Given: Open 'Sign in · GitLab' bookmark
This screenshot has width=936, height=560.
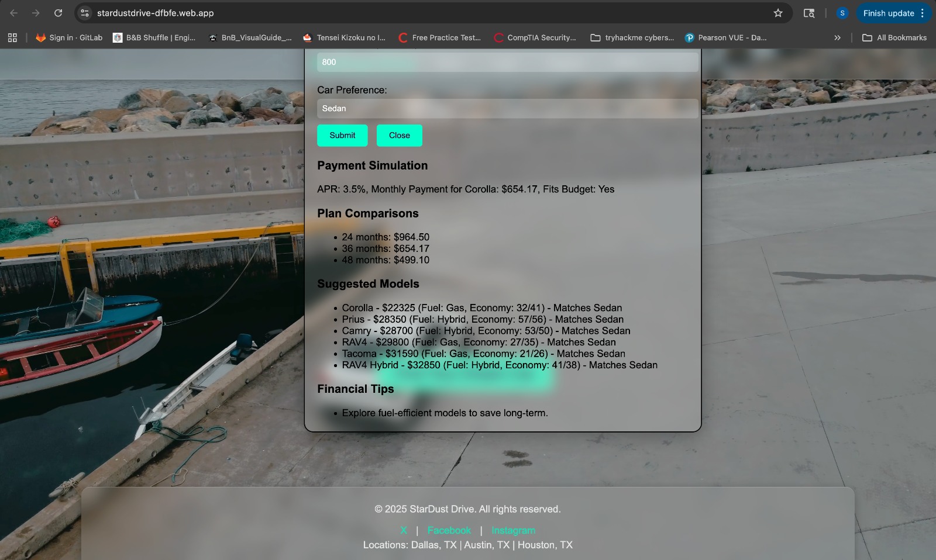Looking at the screenshot, I should (69, 37).
